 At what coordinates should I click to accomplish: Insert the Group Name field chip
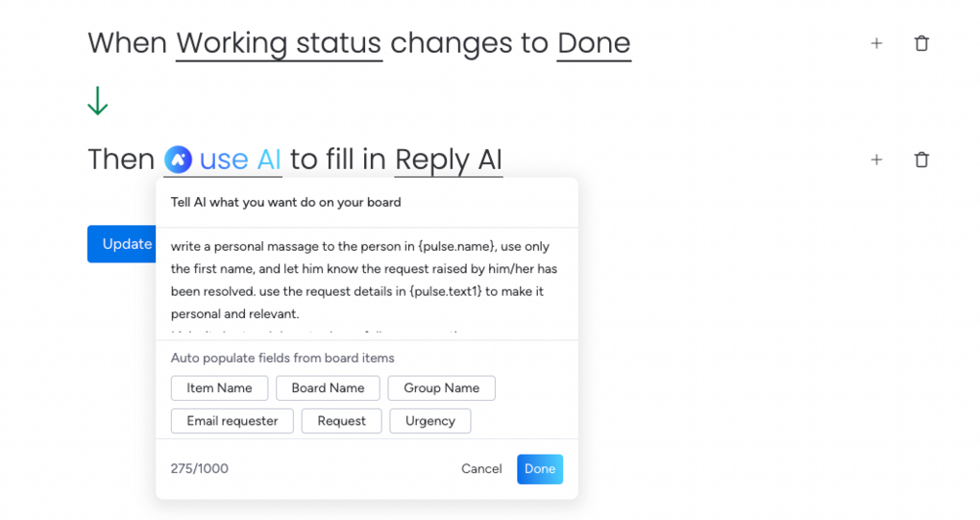441,388
